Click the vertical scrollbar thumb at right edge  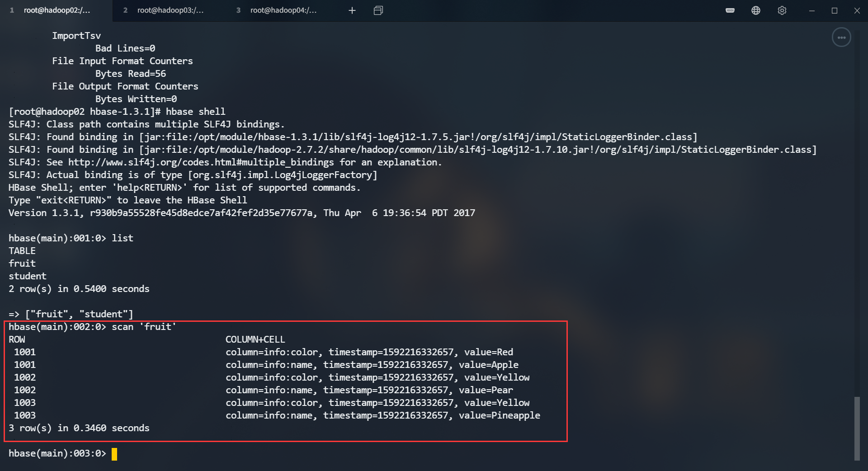[857, 428]
